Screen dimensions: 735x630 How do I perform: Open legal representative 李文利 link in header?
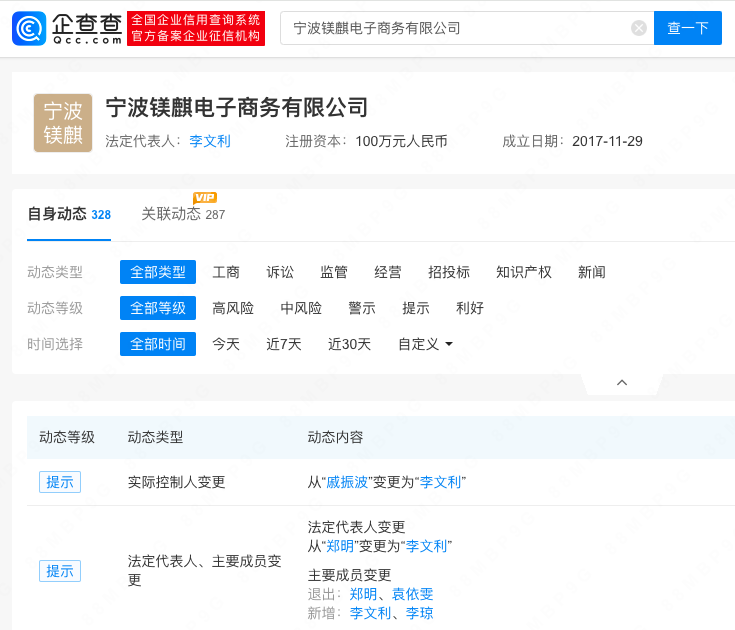(210, 141)
